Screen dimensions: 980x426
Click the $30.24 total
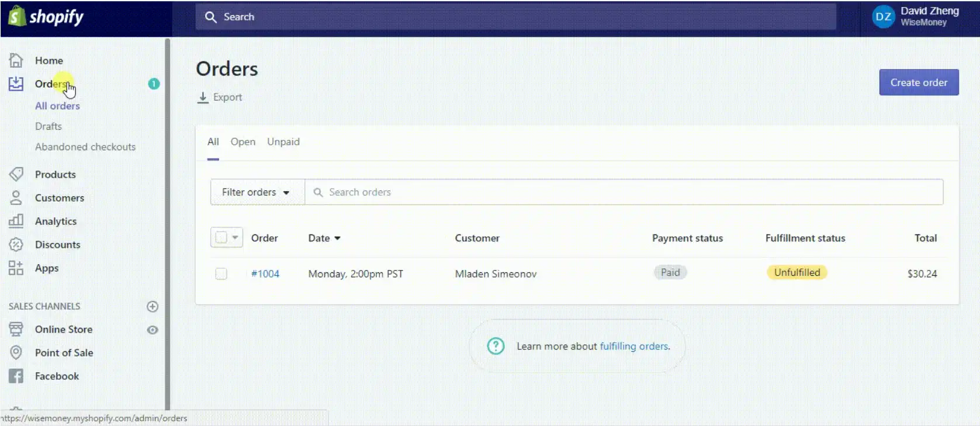[922, 273]
